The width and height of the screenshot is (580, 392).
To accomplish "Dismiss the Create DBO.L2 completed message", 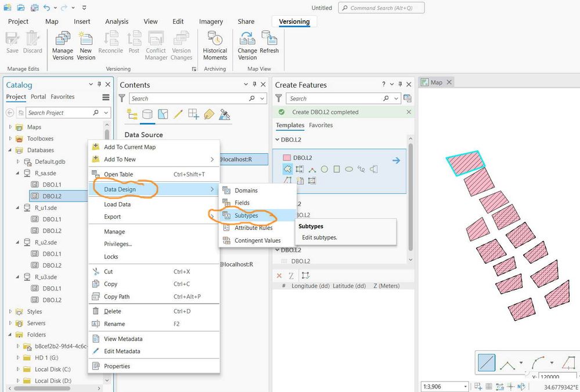I will pos(408,112).
